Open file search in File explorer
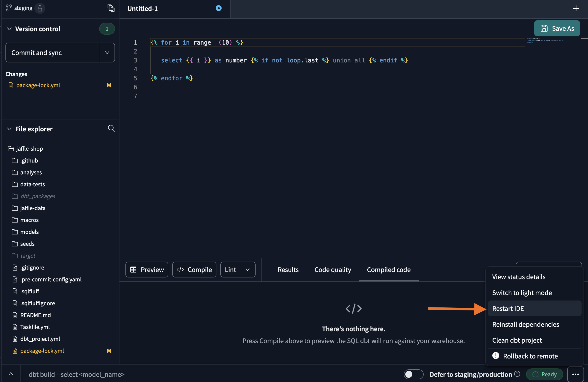Viewport: 588px width, 382px height. coord(111,129)
